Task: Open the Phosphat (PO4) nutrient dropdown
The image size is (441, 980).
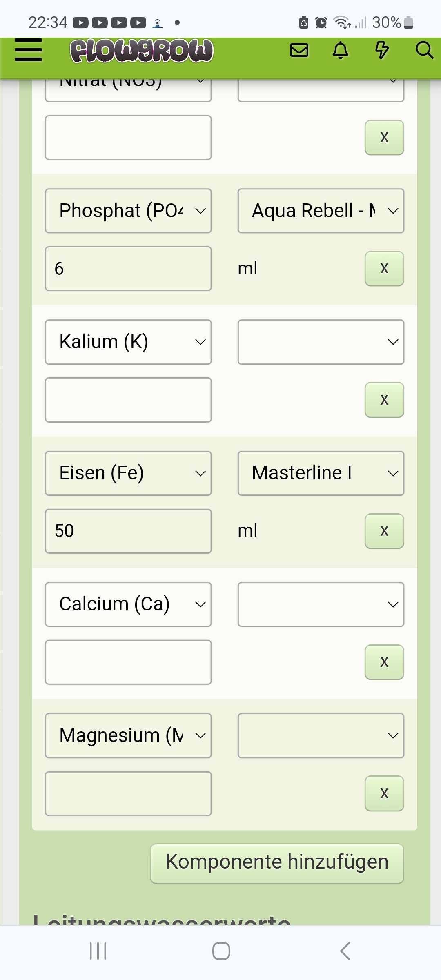Action: [x=128, y=211]
